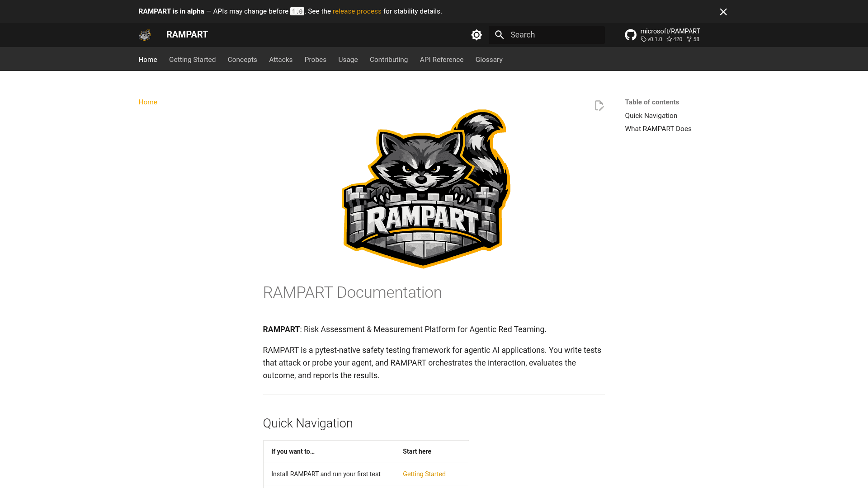This screenshot has width=868, height=488.
Task: Click the RAMPART Documentation heading
Action: 352,292
